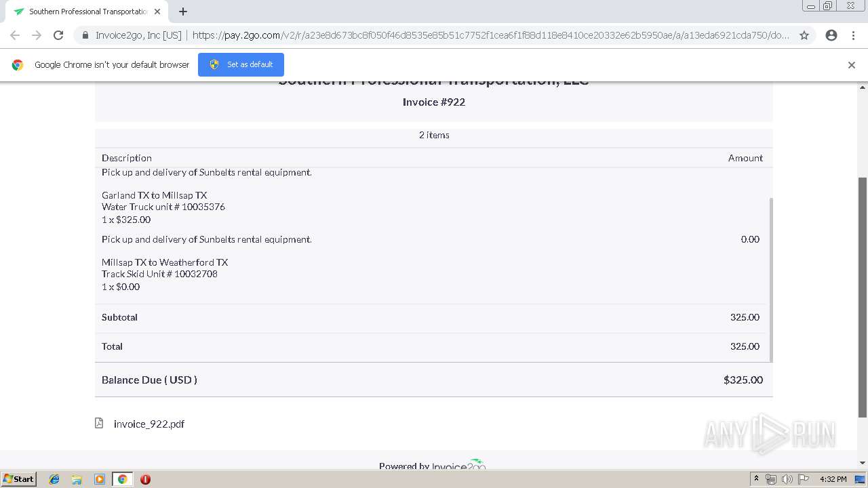This screenshot has height=488, width=868.
Task: Click the Total label
Action: (x=112, y=346)
